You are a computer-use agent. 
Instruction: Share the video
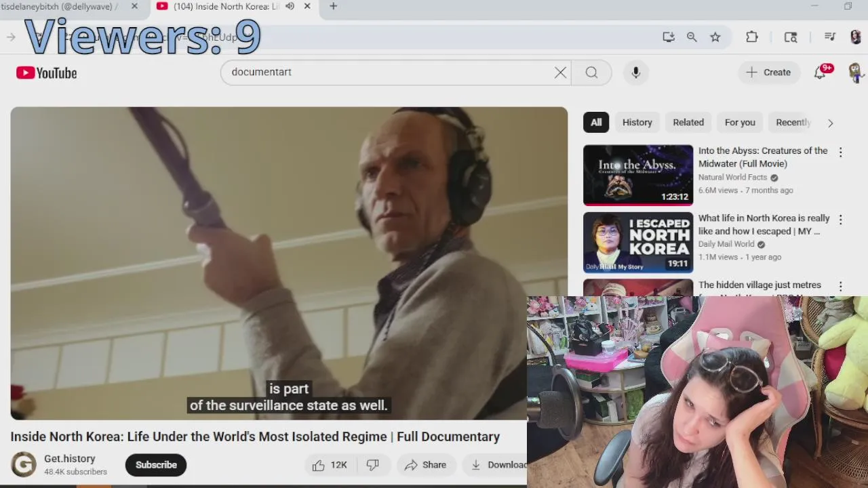point(426,465)
